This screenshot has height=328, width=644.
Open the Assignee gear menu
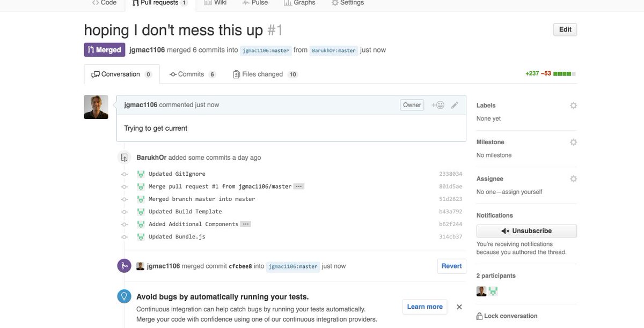point(573,178)
